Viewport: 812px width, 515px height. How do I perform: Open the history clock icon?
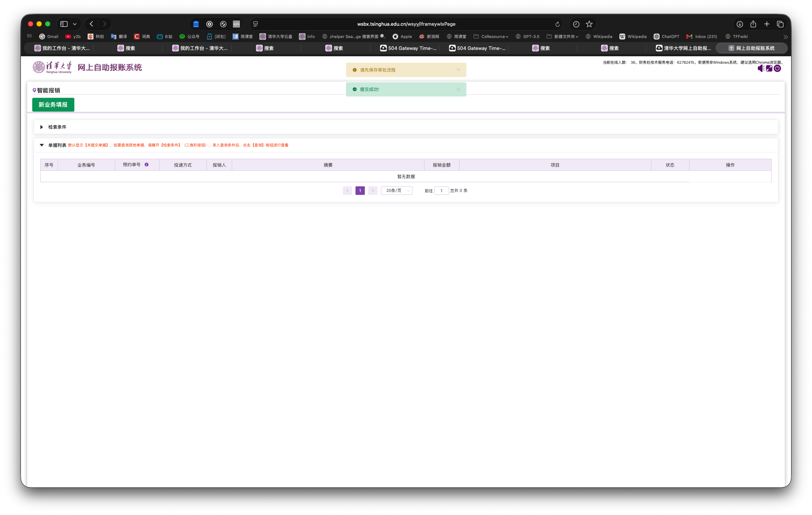tap(576, 24)
